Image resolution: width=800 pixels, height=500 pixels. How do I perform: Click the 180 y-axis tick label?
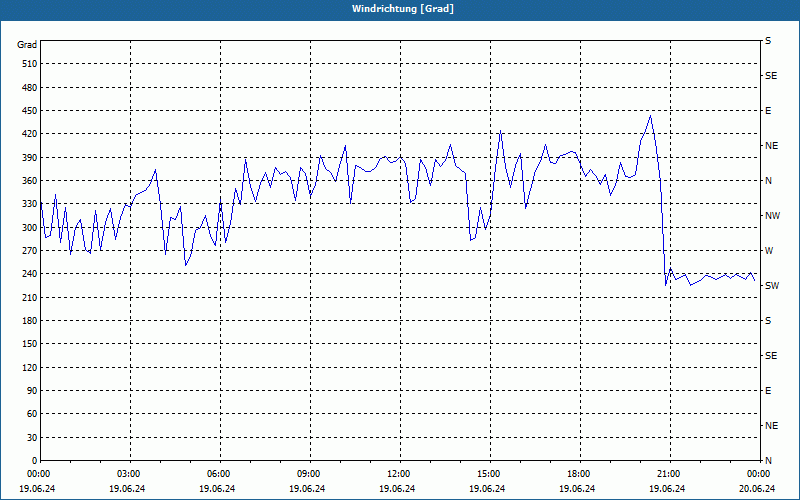(30, 321)
